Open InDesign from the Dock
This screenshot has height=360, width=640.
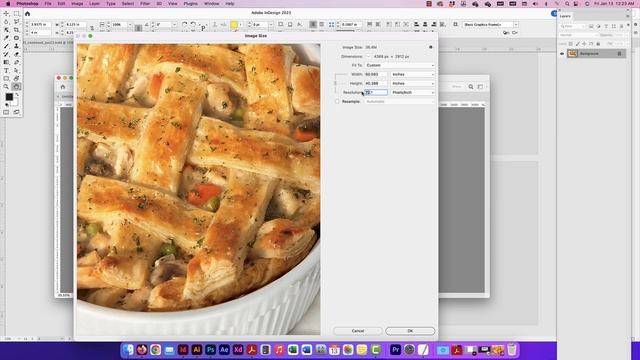tap(183, 350)
